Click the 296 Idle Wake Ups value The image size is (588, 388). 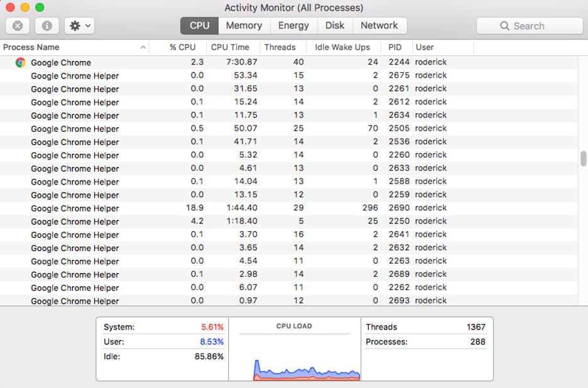coord(370,208)
